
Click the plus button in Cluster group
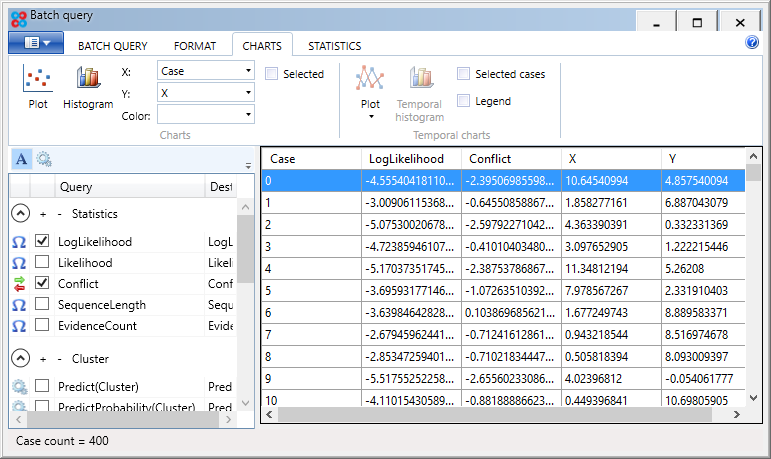[43, 359]
